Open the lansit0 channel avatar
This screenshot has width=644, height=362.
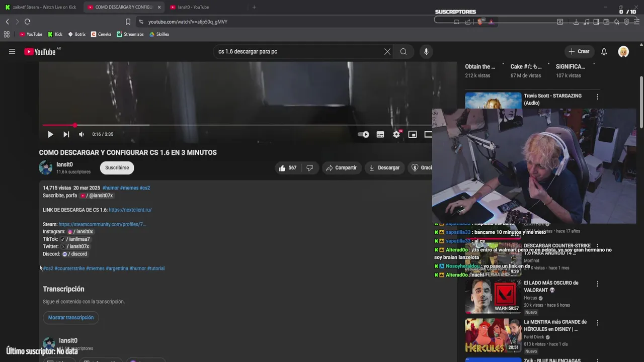click(x=46, y=168)
